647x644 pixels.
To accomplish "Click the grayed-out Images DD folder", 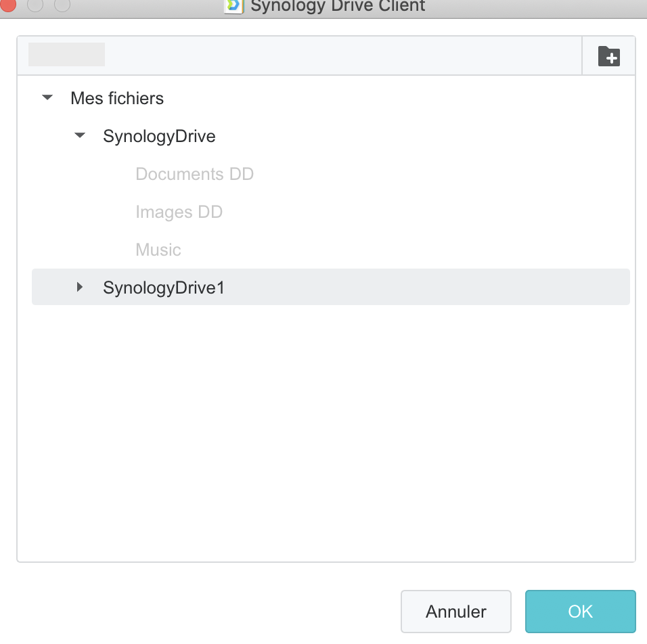I will pos(179,212).
